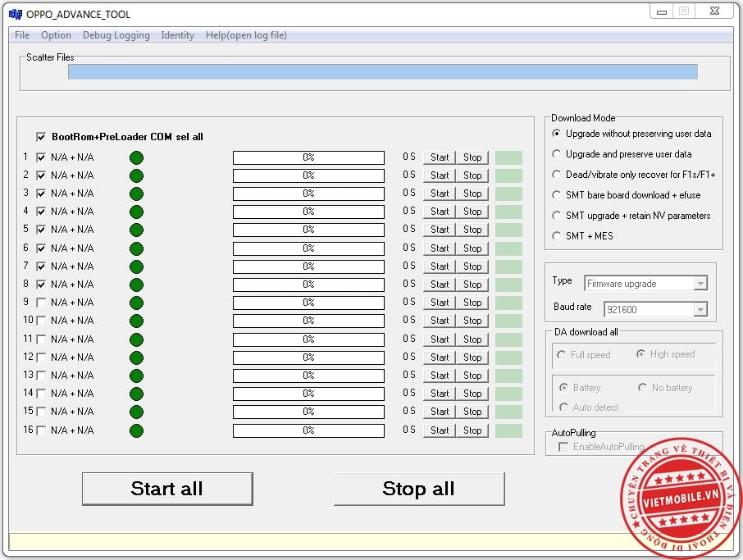The width and height of the screenshot is (743, 560).
Task: Open the File menu
Action: tap(22, 35)
